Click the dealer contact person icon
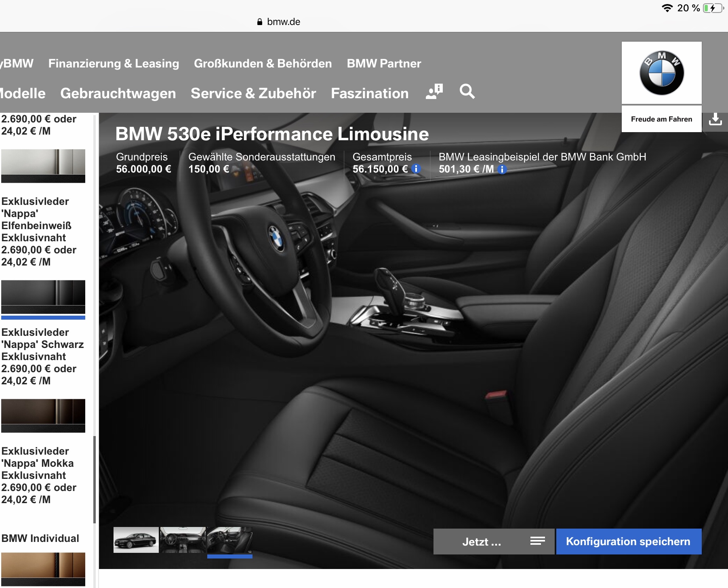 point(434,92)
